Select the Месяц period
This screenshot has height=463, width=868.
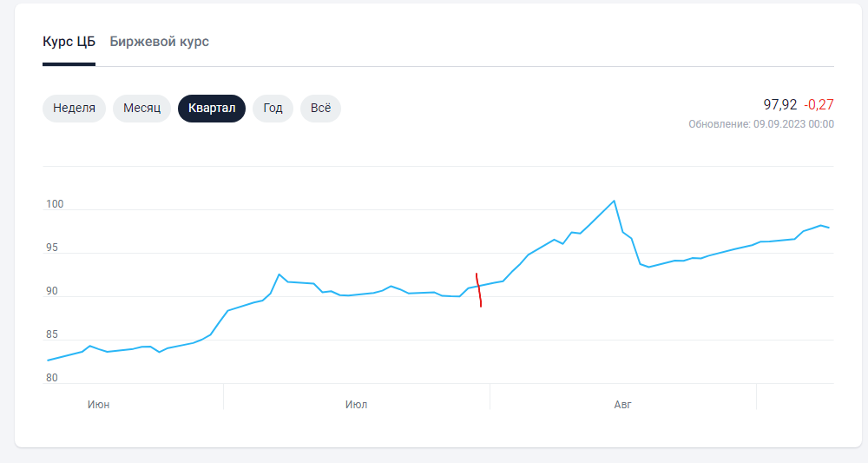pyautogui.click(x=141, y=108)
